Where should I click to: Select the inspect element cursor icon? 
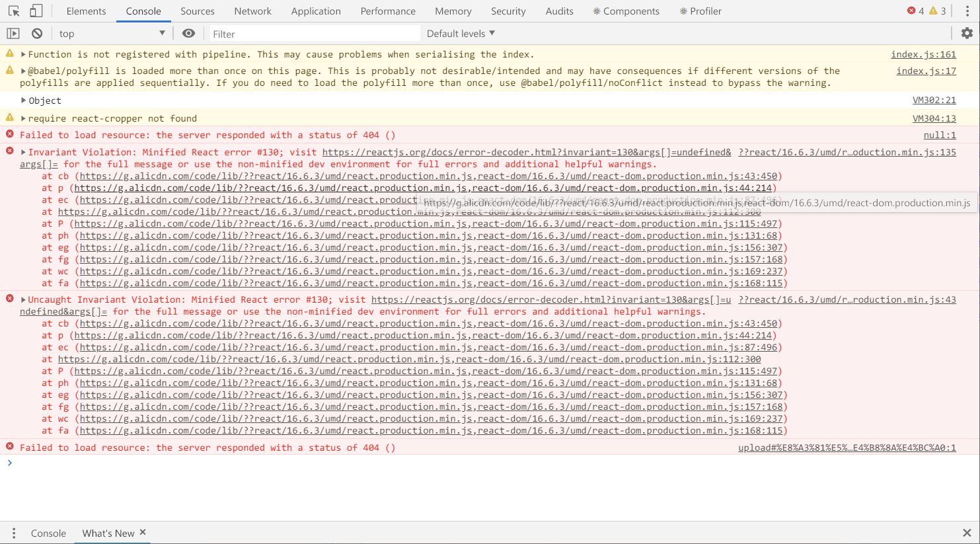click(14, 11)
